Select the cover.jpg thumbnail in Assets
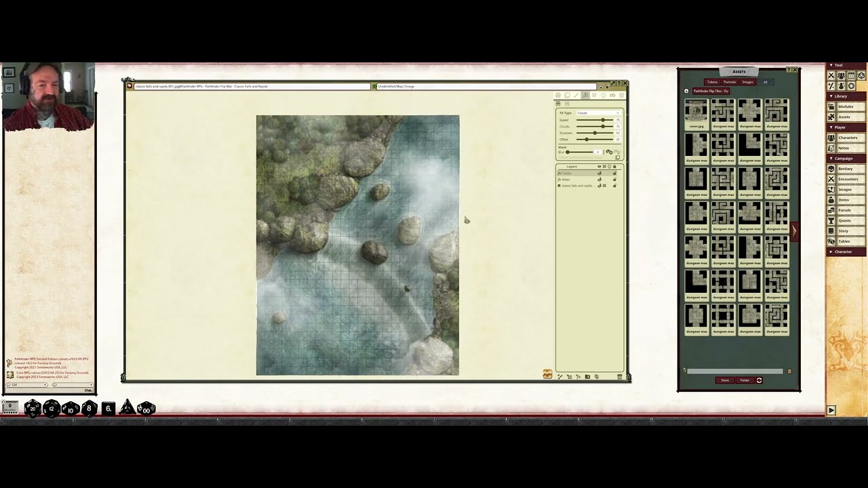 point(696,114)
